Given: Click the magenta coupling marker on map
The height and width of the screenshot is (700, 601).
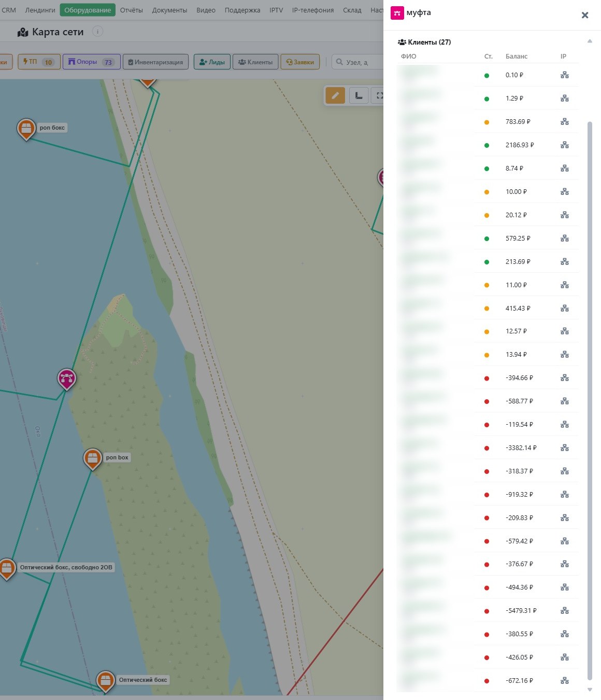Looking at the screenshot, I should [x=66, y=379].
